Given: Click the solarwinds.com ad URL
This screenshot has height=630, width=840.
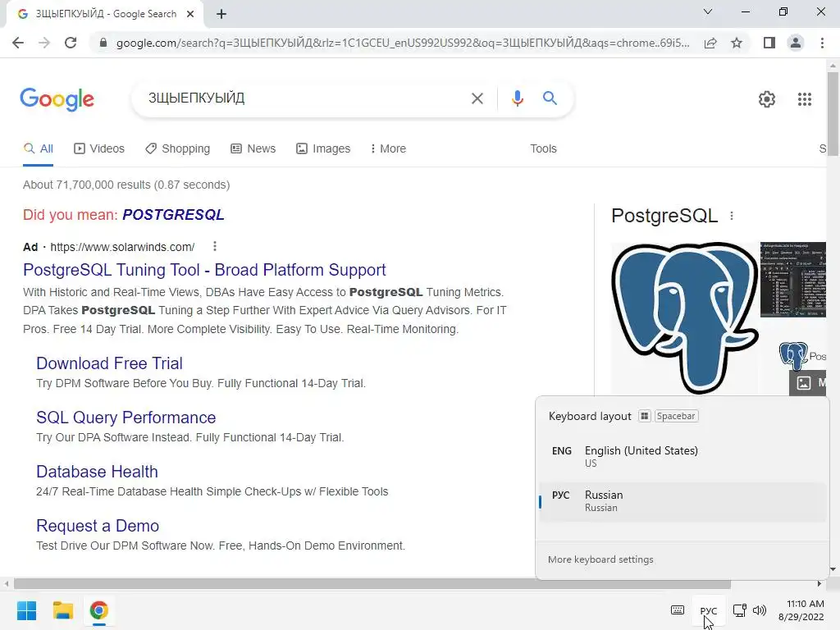Looking at the screenshot, I should pyautogui.click(x=122, y=247).
